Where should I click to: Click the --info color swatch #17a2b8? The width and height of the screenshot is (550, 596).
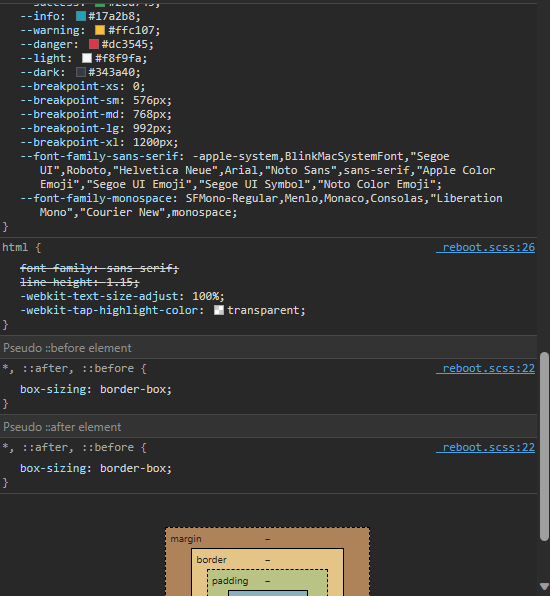click(81, 16)
